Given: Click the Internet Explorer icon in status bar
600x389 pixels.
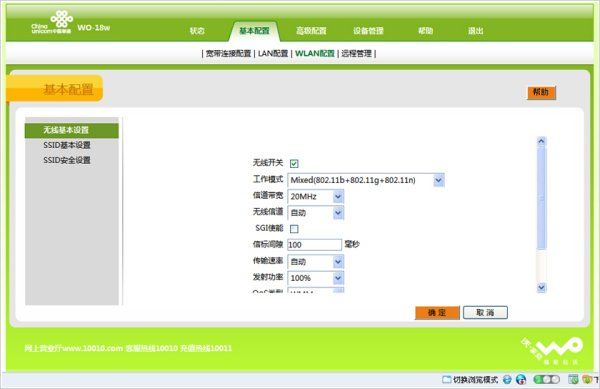Looking at the screenshot, I should 507,379.
